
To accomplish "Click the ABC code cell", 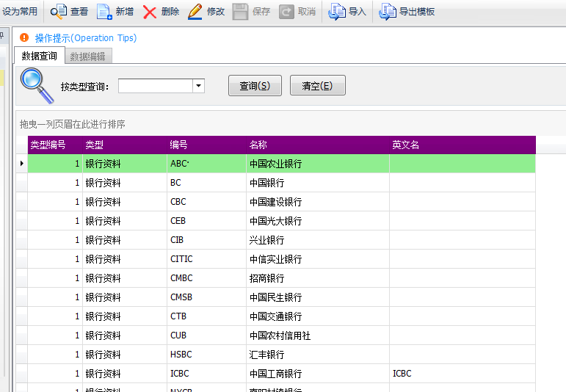I will coord(207,164).
